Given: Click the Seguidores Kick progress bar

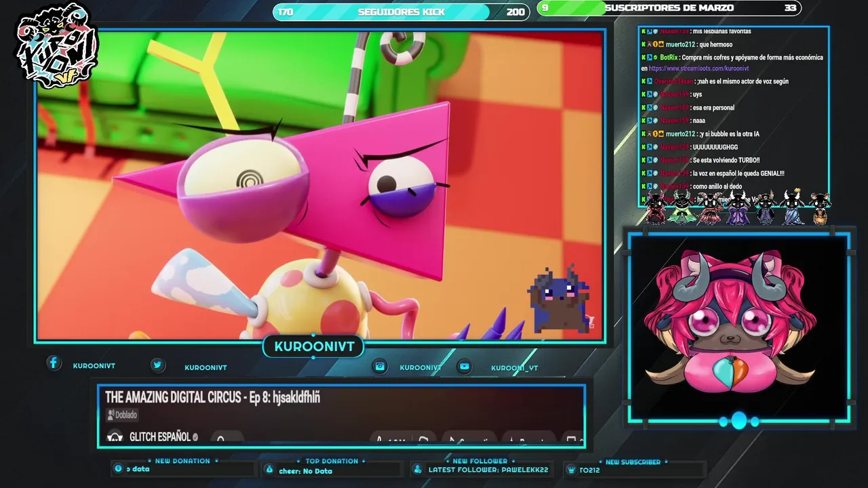Looking at the screenshot, I should click(x=401, y=12).
